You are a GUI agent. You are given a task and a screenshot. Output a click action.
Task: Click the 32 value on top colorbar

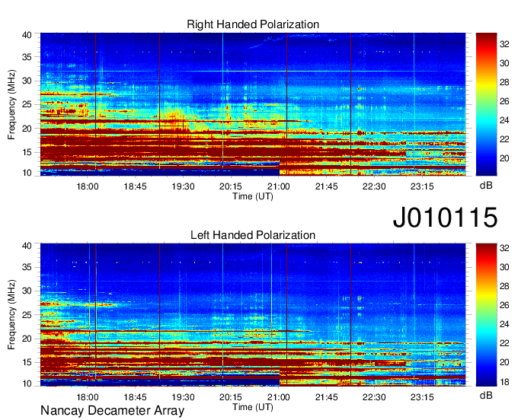504,44
